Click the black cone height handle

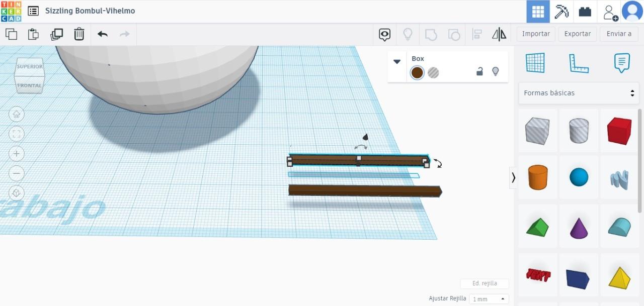[x=366, y=137]
